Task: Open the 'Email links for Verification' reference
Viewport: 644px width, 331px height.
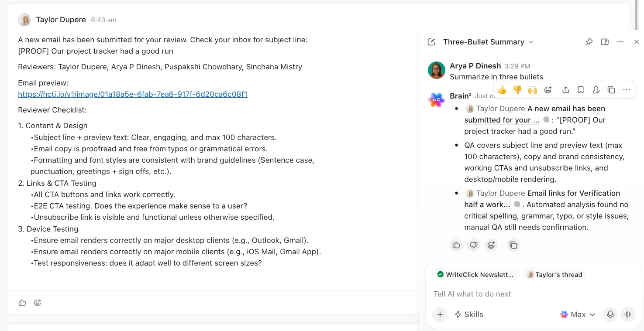Action: tap(542, 199)
